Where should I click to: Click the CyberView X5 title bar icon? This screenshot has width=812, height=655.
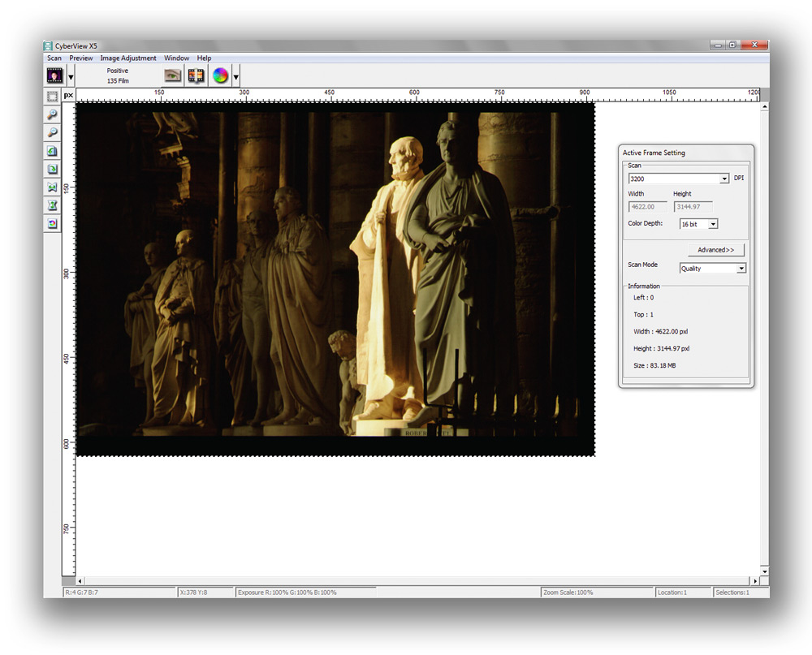[49, 46]
